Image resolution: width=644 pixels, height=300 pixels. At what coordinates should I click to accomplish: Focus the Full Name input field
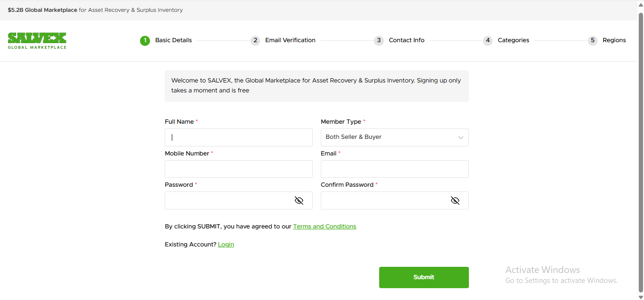239,137
